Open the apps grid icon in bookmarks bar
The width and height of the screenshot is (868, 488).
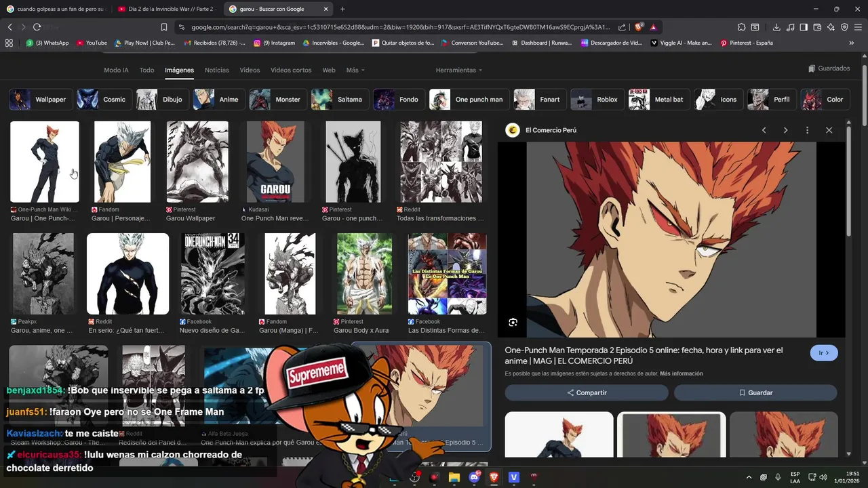click(9, 43)
